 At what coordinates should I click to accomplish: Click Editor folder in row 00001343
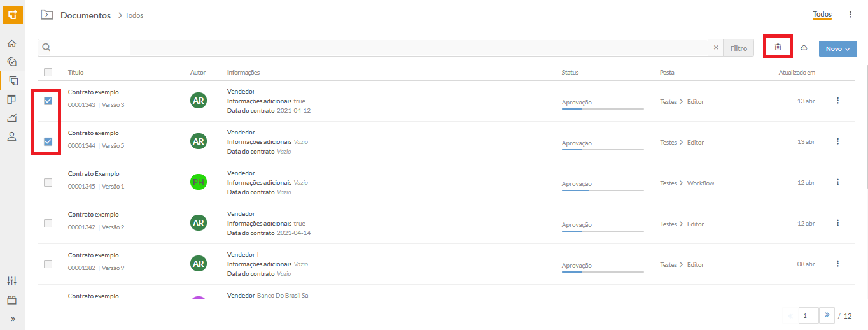pyautogui.click(x=696, y=102)
